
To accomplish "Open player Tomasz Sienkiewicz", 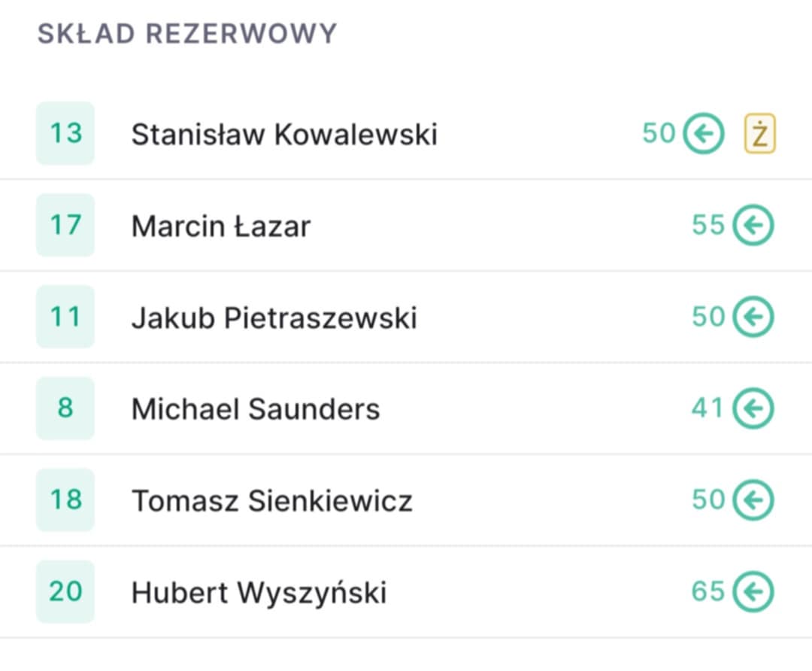I will pyautogui.click(x=272, y=501).
